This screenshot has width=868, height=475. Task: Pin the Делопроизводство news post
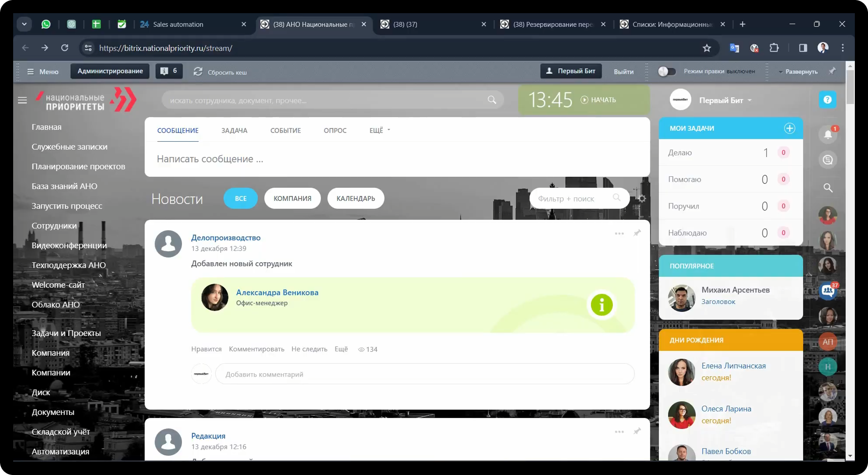coord(637,233)
